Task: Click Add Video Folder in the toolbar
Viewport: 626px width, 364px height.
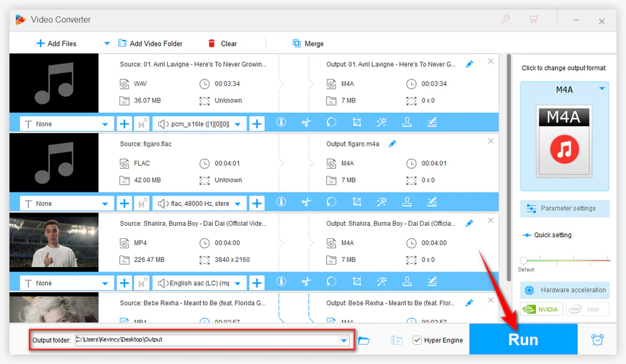Action: pyautogui.click(x=150, y=43)
